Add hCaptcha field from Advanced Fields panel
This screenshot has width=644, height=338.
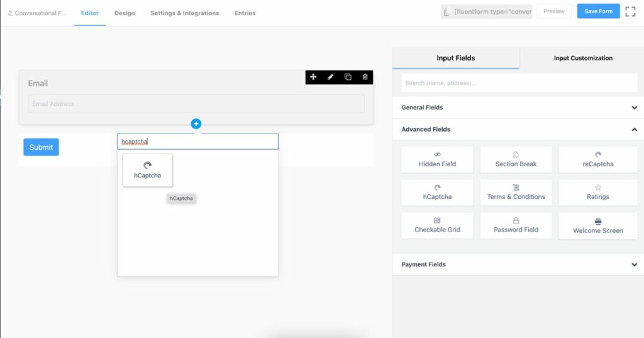pyautogui.click(x=438, y=193)
